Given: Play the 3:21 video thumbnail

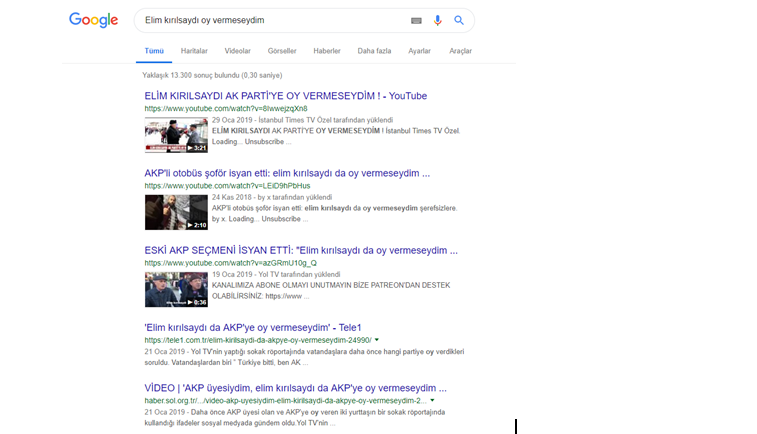Looking at the screenshot, I should tap(176, 135).
